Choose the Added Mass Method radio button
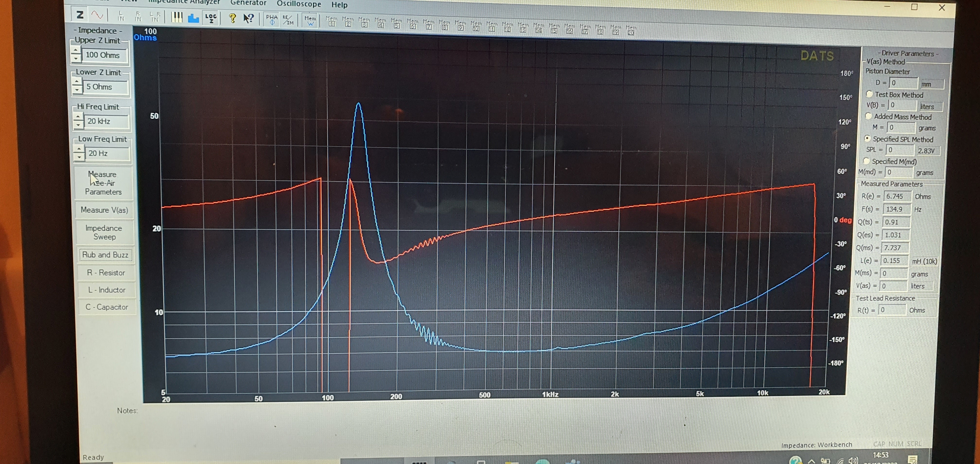980x464 pixels. click(x=868, y=116)
